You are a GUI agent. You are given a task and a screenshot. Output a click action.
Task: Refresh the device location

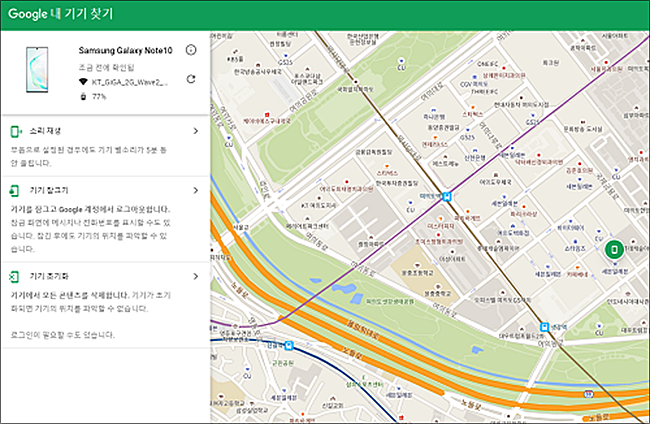coord(191,79)
